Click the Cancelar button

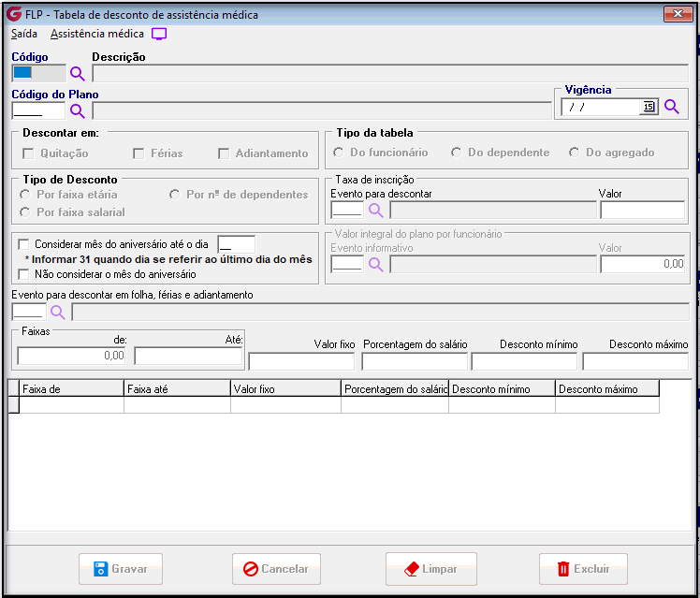coord(276,569)
